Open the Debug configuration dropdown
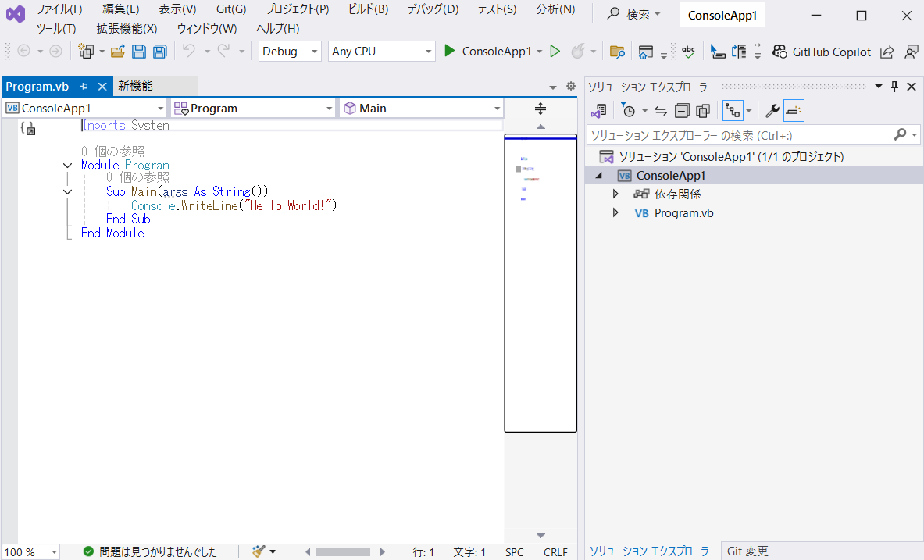The image size is (924, 560). coord(290,52)
